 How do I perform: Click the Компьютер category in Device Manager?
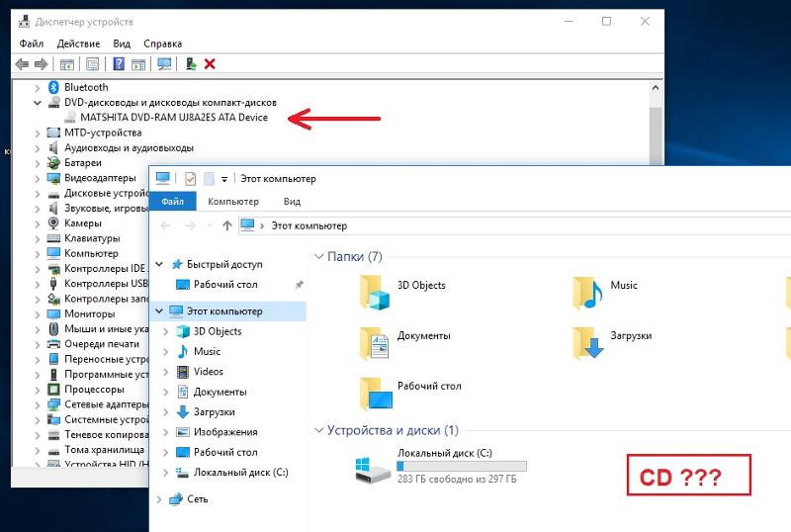click(91, 253)
